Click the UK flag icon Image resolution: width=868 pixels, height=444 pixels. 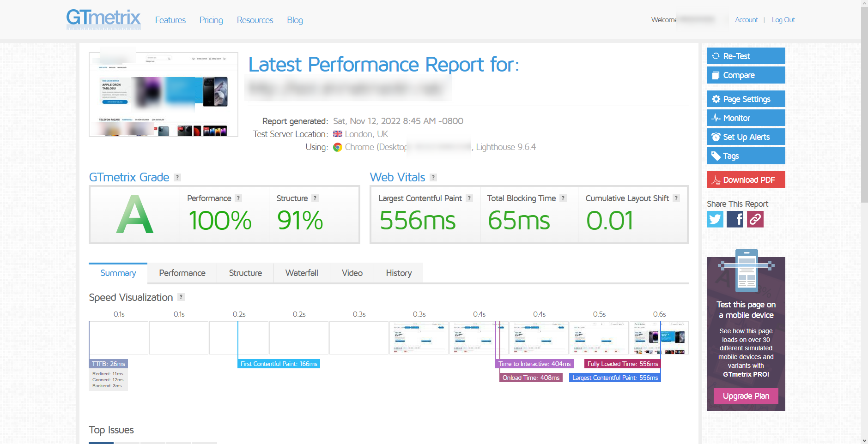coord(338,134)
